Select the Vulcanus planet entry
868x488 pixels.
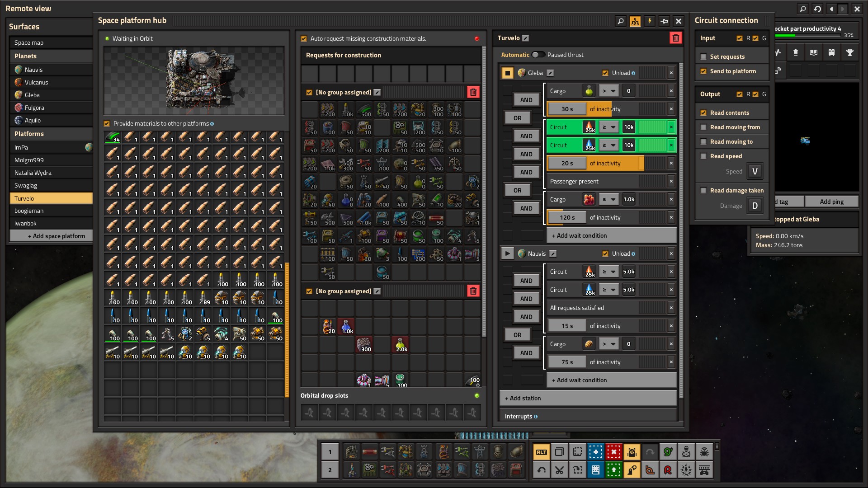tap(51, 82)
